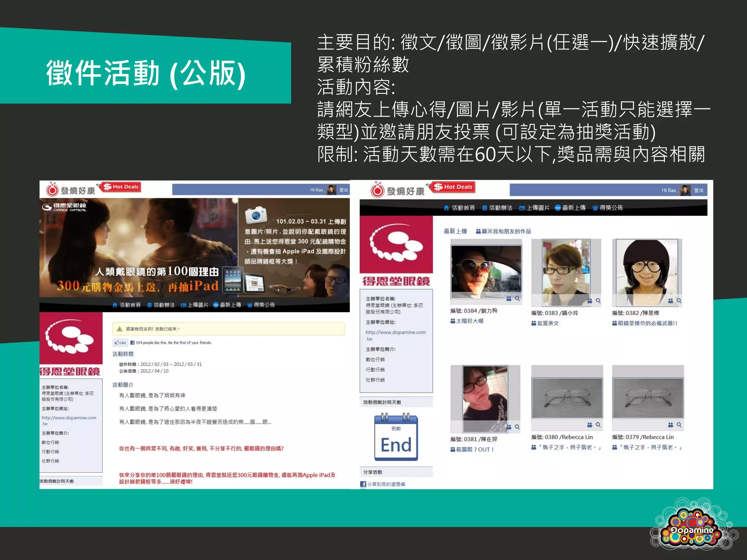Click magnifier icon on entry 0379 photo
The image size is (747, 560).
(679, 425)
